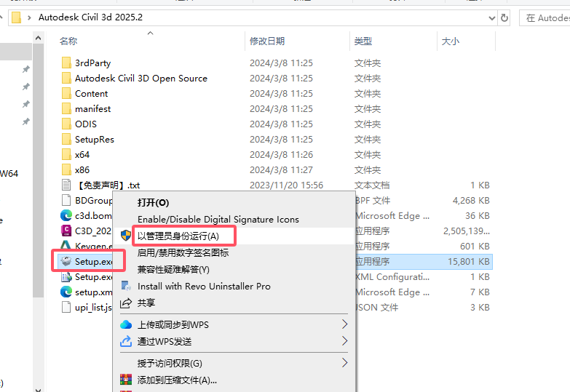Click the Revo Uninstaller Pro icon
Viewport: 570px width, 392px height.
126,286
